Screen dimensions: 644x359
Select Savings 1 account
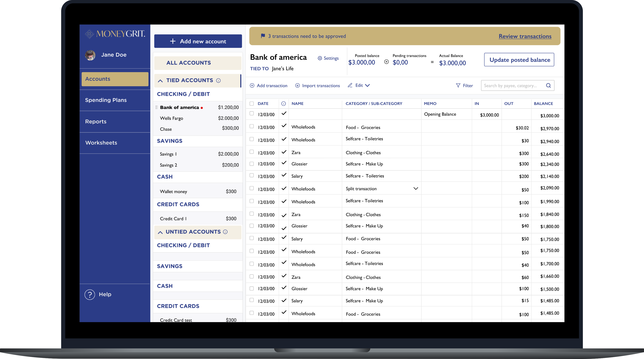(198, 154)
